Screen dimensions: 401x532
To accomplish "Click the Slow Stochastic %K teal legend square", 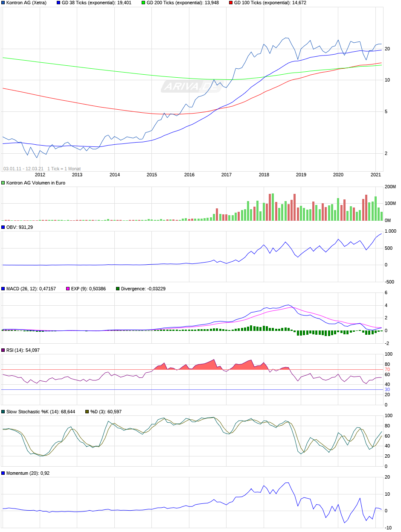I will click(3, 412).
